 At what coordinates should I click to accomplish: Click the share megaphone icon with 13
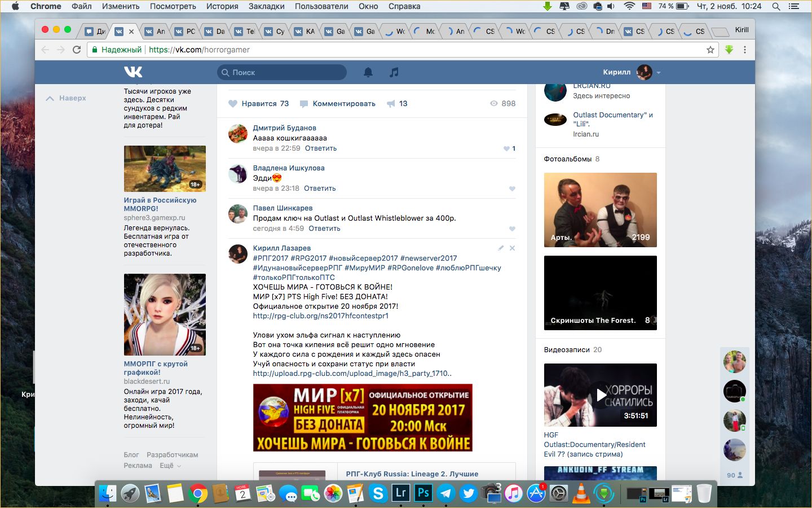pyautogui.click(x=391, y=104)
